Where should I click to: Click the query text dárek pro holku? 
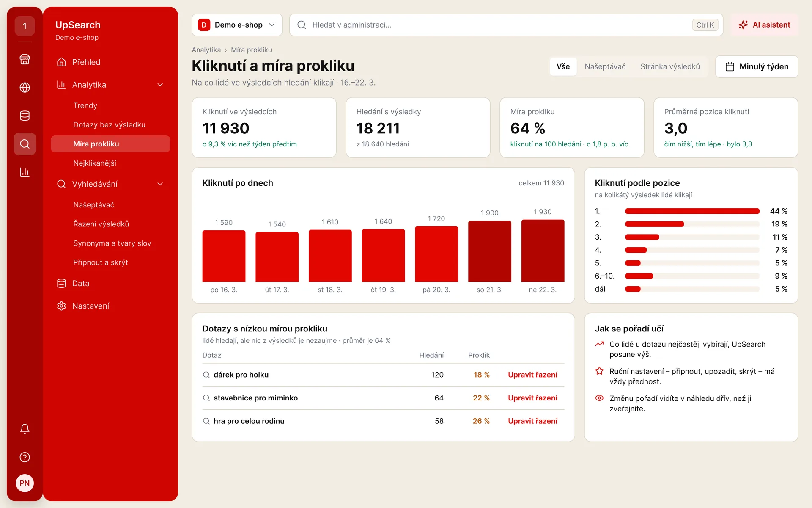click(241, 375)
